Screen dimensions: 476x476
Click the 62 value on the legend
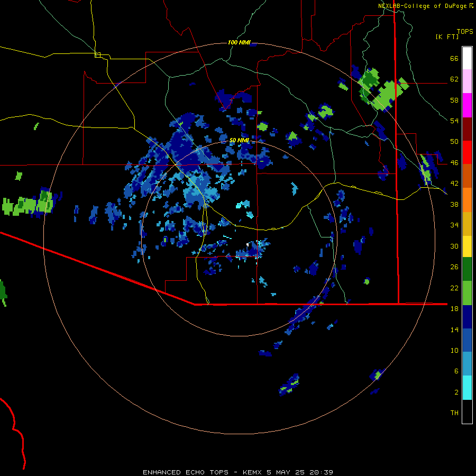(x=454, y=79)
